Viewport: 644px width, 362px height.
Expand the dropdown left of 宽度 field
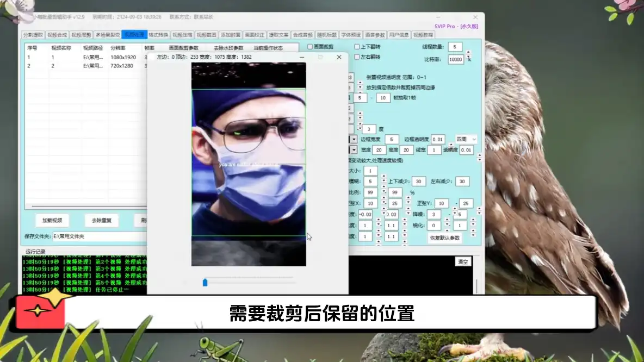pos(353,150)
